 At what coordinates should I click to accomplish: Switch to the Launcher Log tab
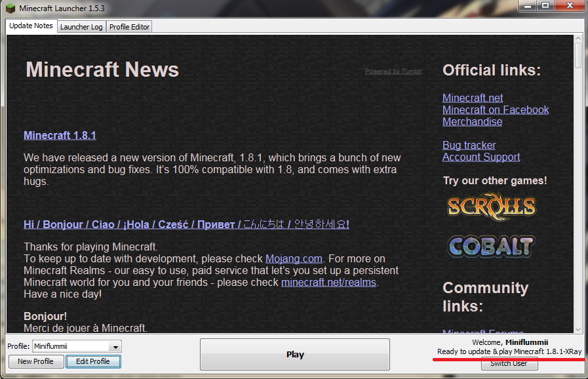pyautogui.click(x=81, y=27)
